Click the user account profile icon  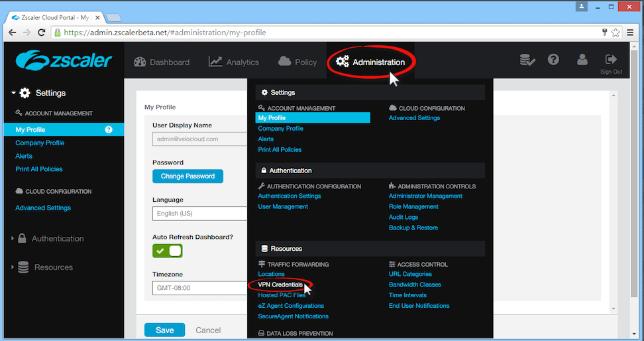582,60
